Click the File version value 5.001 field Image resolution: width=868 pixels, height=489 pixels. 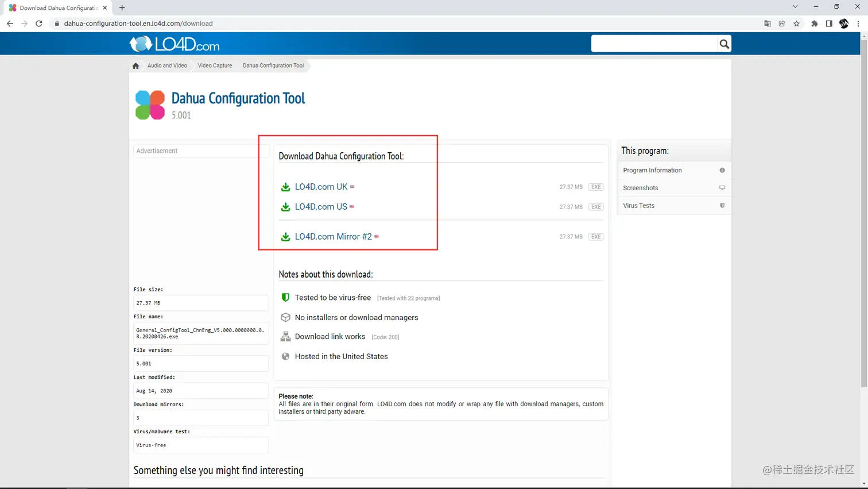(201, 364)
